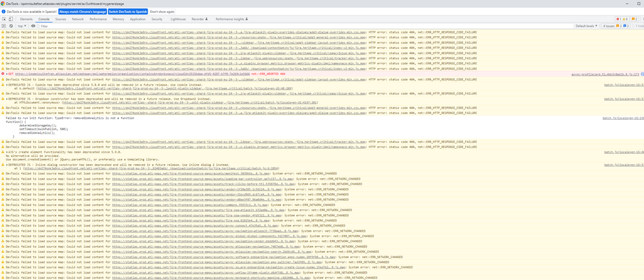644x280 pixels.
Task: Open batch.js link on removeOldAnalytics error row
Action: (623, 118)
